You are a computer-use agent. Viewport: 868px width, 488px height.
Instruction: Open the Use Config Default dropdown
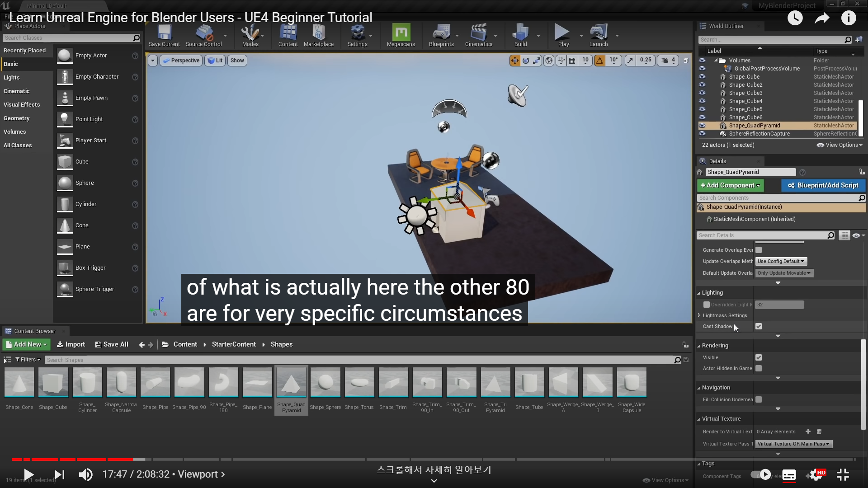[x=781, y=261]
